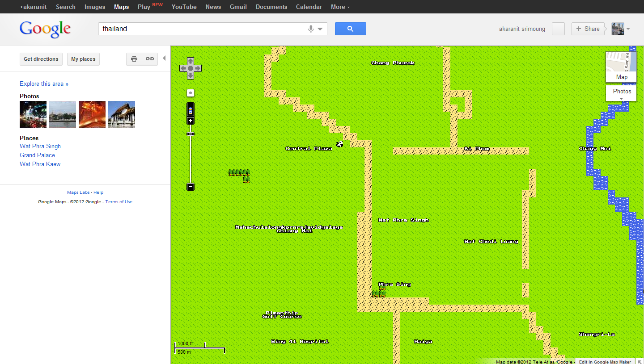Click the Central Plaza map label

click(x=309, y=149)
